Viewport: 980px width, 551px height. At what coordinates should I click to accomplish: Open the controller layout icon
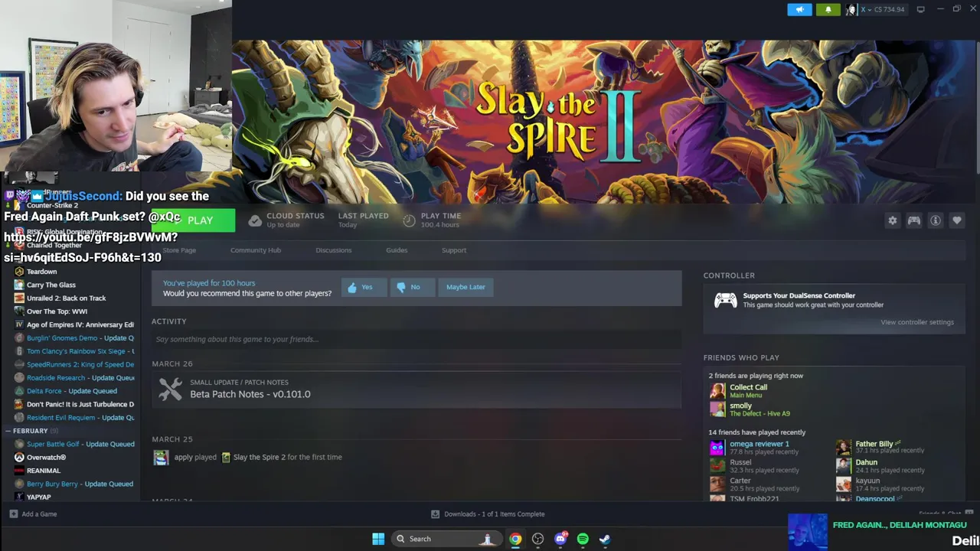pyautogui.click(x=914, y=220)
